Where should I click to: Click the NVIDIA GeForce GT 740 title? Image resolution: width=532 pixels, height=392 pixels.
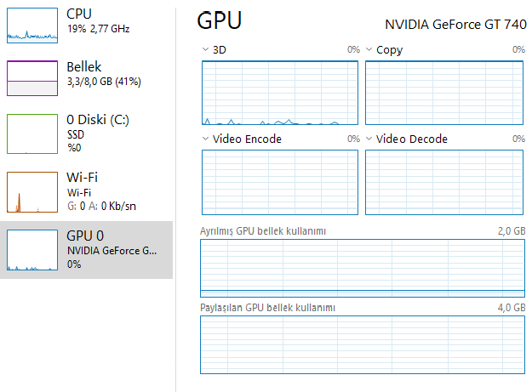click(x=455, y=24)
